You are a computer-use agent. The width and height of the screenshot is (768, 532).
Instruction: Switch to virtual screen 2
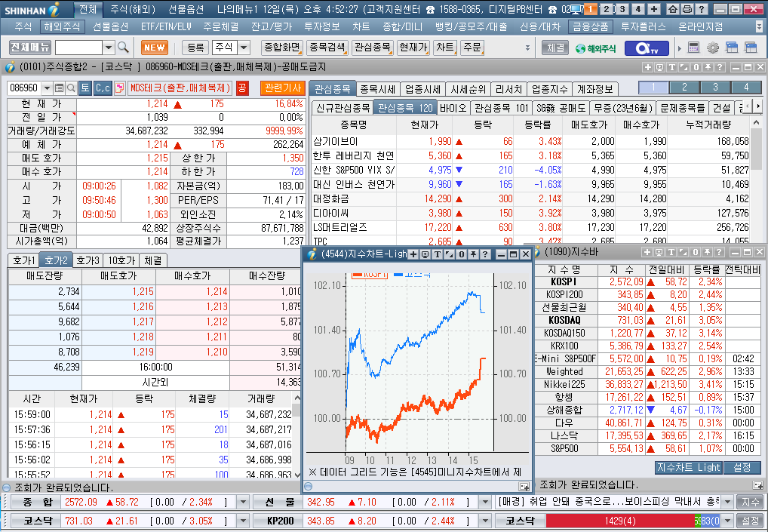click(x=607, y=9)
